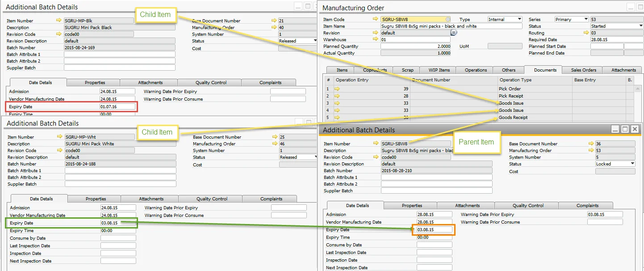Image resolution: width=644 pixels, height=271 pixels.
Task: Click the Base Document Number 21 link arrow
Action: click(274, 21)
